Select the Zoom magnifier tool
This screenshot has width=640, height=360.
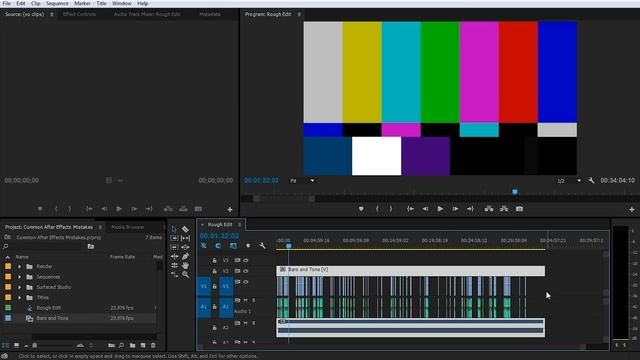click(185, 275)
